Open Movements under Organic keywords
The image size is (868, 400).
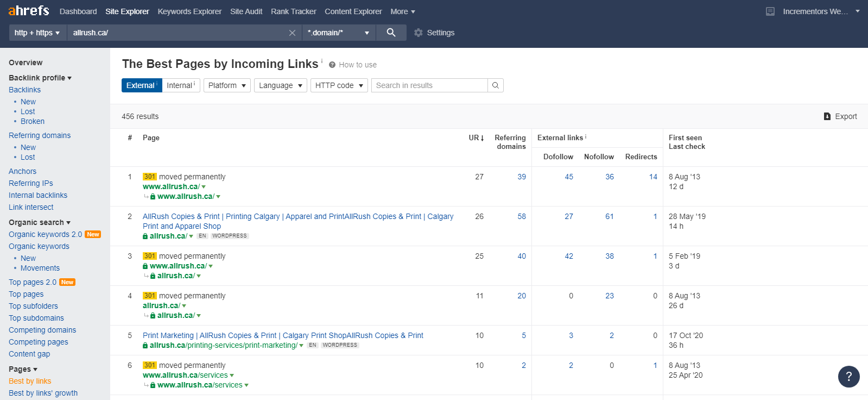pyautogui.click(x=40, y=268)
